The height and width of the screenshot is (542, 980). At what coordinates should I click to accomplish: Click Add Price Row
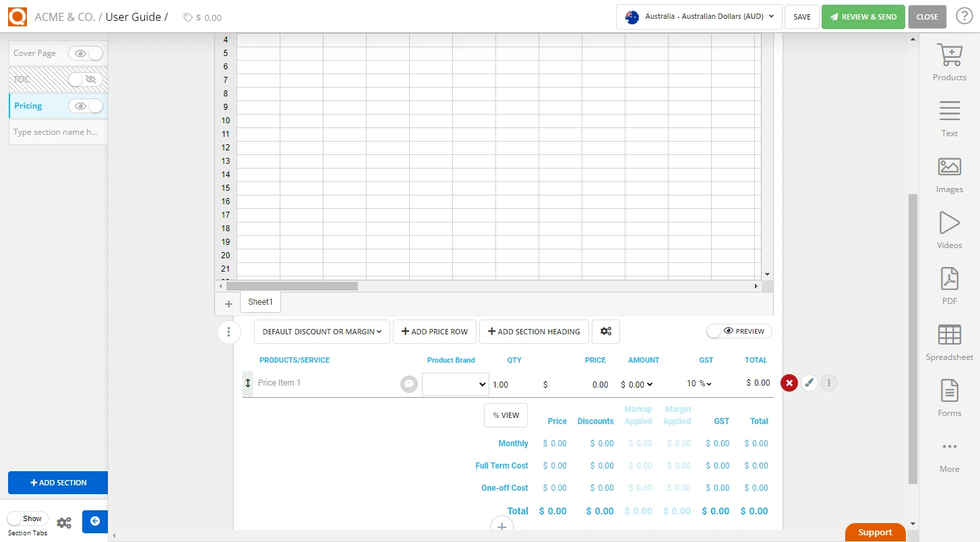[x=434, y=331]
